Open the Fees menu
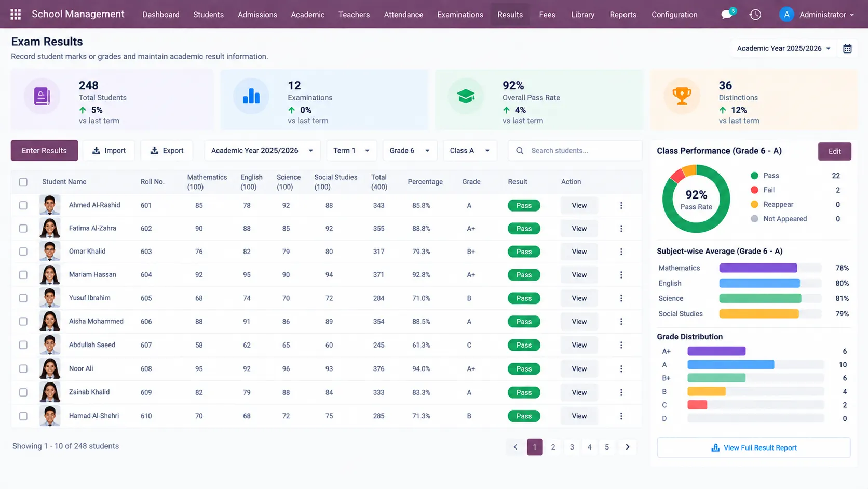 (x=547, y=15)
